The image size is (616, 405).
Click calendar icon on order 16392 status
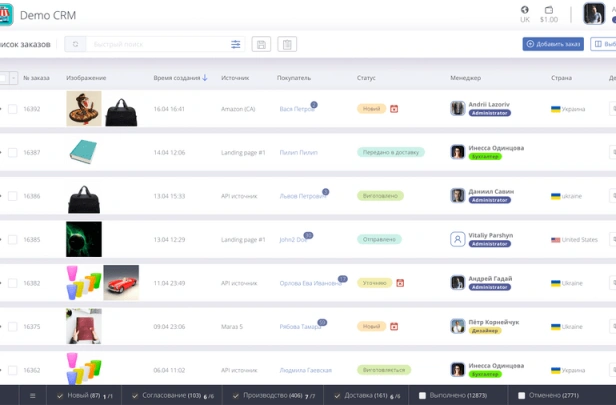pyautogui.click(x=394, y=108)
